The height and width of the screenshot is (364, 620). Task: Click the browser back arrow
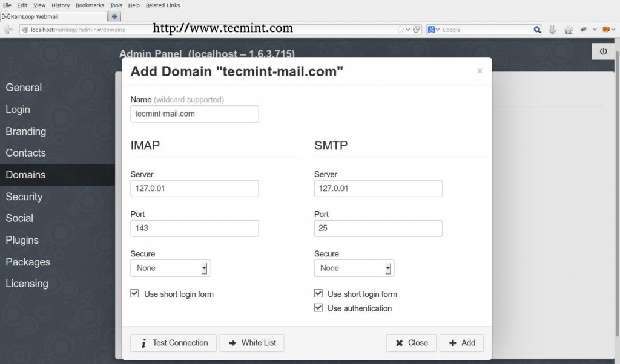[x=8, y=30]
